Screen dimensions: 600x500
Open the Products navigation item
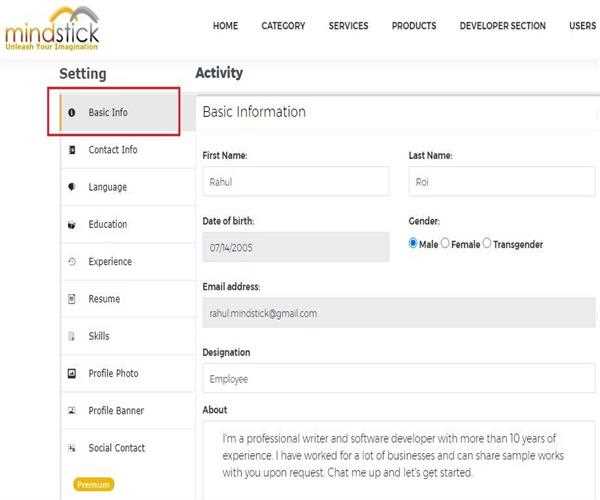tap(414, 26)
